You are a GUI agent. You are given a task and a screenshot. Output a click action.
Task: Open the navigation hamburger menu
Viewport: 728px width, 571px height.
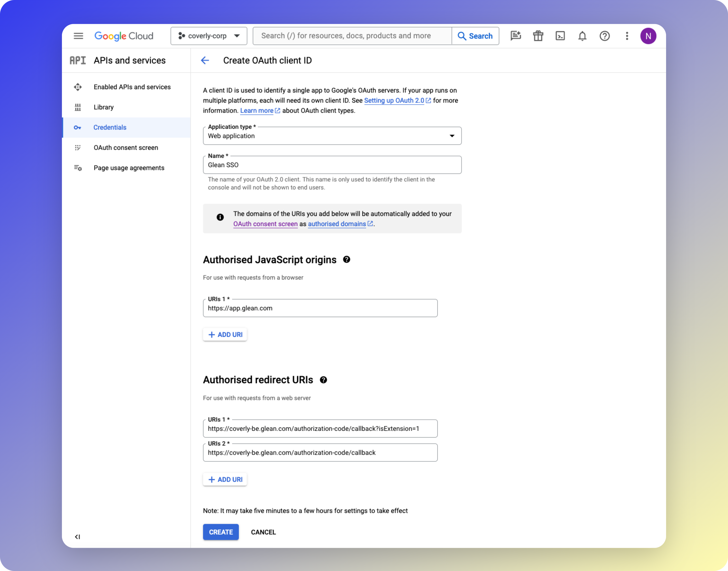click(78, 36)
